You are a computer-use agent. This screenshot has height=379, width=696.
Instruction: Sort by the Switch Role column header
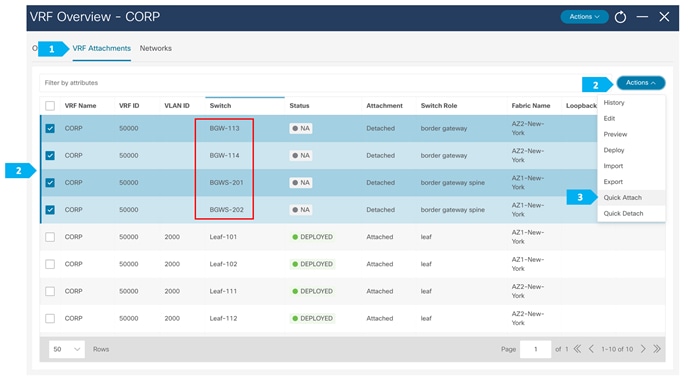pyautogui.click(x=439, y=106)
